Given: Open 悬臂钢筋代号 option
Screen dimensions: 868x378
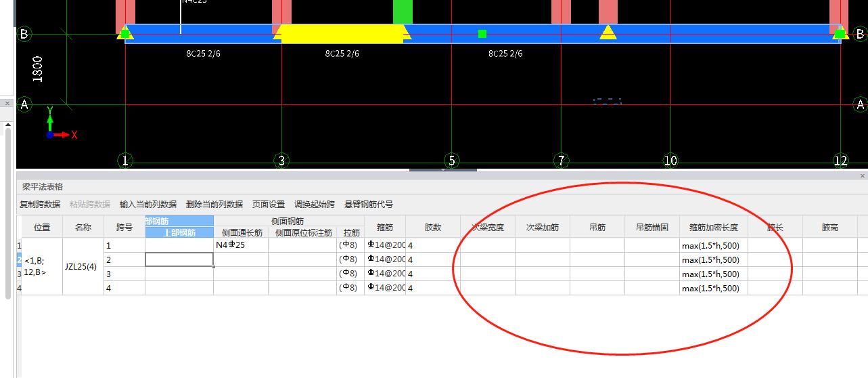Looking at the screenshot, I should (x=369, y=205).
